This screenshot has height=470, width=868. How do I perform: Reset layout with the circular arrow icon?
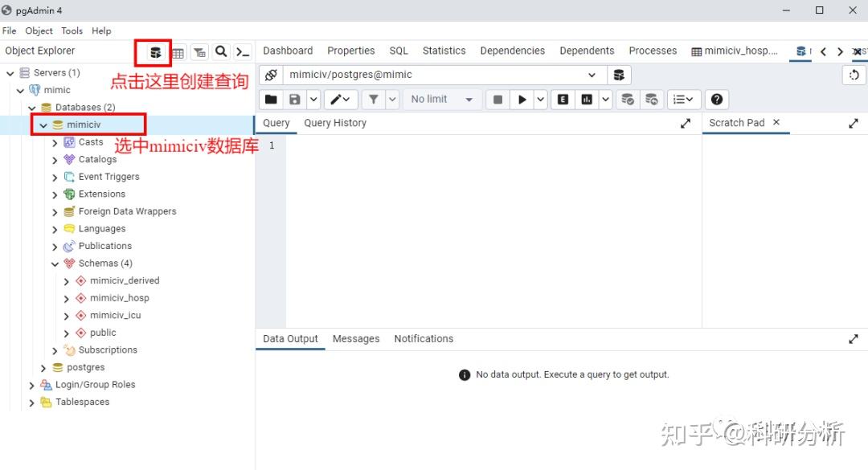click(x=854, y=75)
